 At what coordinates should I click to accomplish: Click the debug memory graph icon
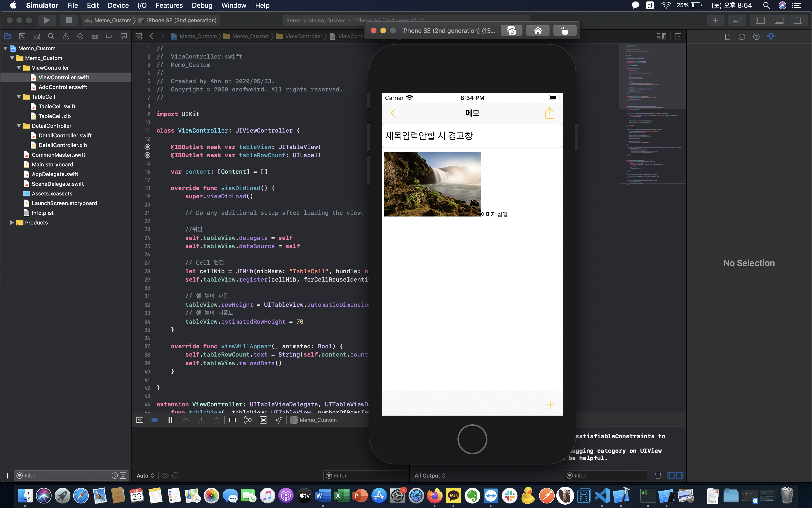(248, 420)
